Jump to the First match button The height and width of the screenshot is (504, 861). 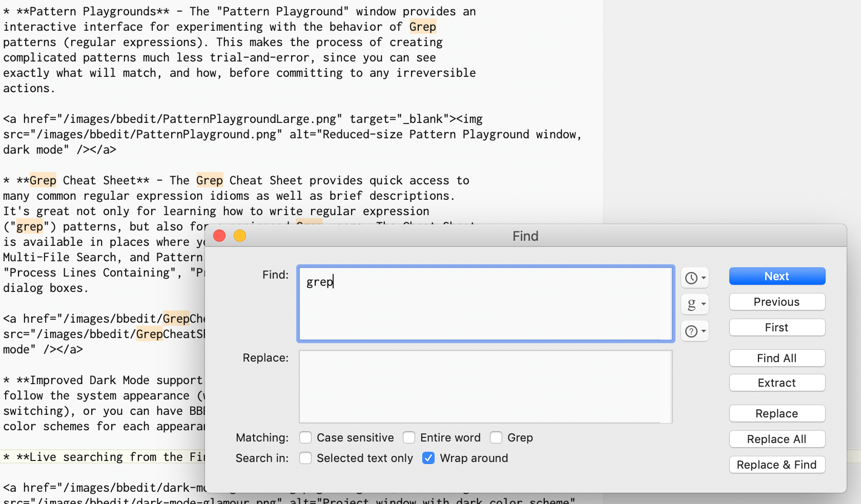click(777, 327)
